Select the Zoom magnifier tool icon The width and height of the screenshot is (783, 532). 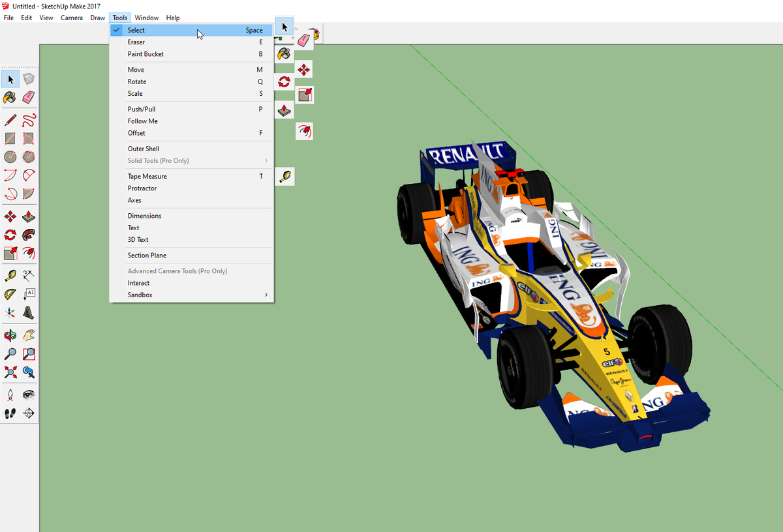pyautogui.click(x=10, y=354)
